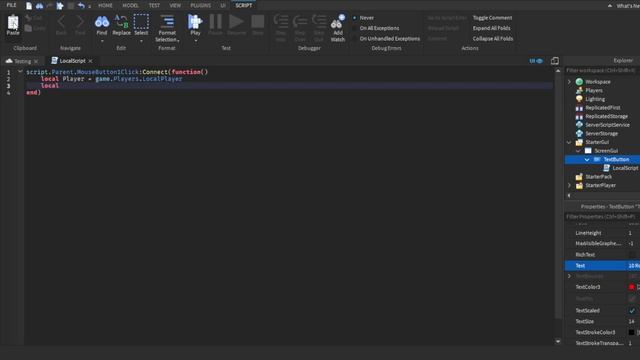Select the StarterPlayer folder icon
Screen dimensions: 640x360
(x=579, y=185)
